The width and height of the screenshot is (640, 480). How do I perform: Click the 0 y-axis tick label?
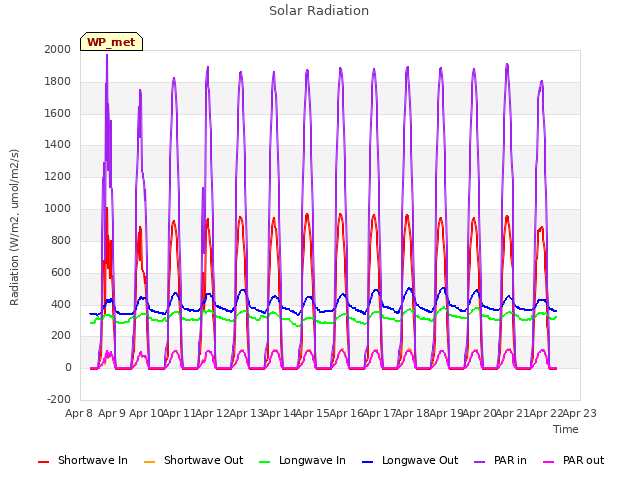(68, 368)
